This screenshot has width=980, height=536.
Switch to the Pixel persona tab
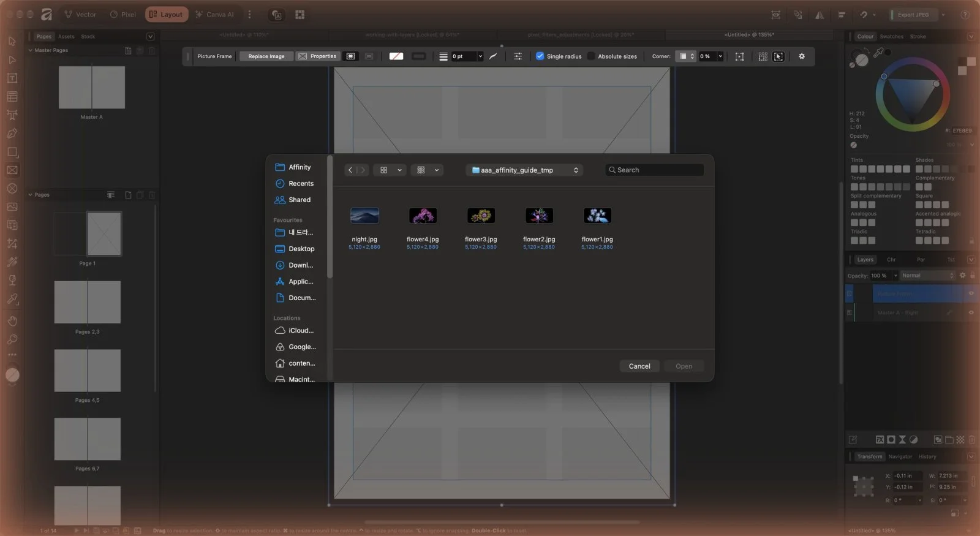coord(123,14)
